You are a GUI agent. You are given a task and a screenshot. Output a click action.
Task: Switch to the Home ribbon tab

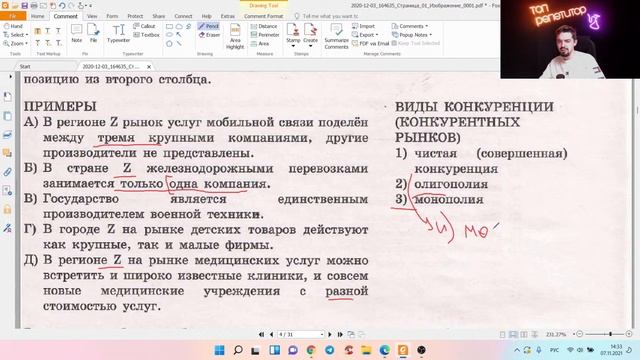coord(38,16)
